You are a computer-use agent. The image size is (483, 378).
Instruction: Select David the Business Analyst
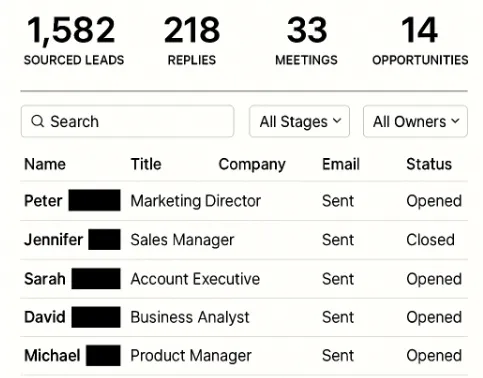pos(244,317)
